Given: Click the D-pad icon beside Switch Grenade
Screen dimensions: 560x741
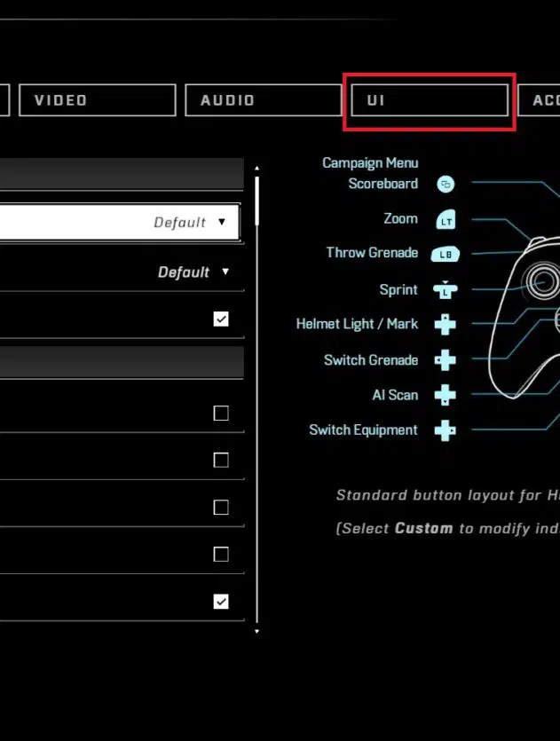Looking at the screenshot, I should click(446, 360).
